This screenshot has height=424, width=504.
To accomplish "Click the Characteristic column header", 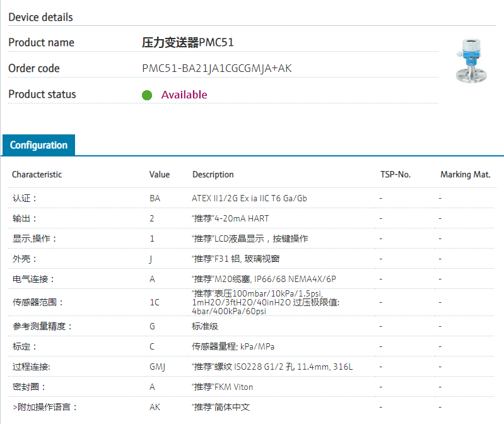I will (x=37, y=174).
